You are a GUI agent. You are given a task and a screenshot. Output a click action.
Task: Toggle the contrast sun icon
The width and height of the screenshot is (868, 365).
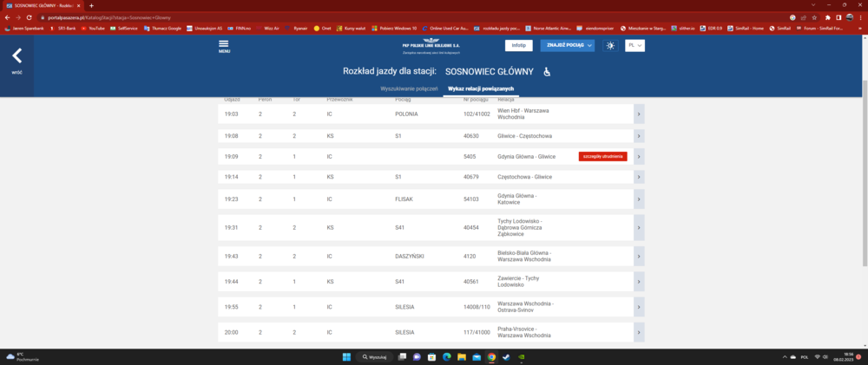click(x=610, y=45)
